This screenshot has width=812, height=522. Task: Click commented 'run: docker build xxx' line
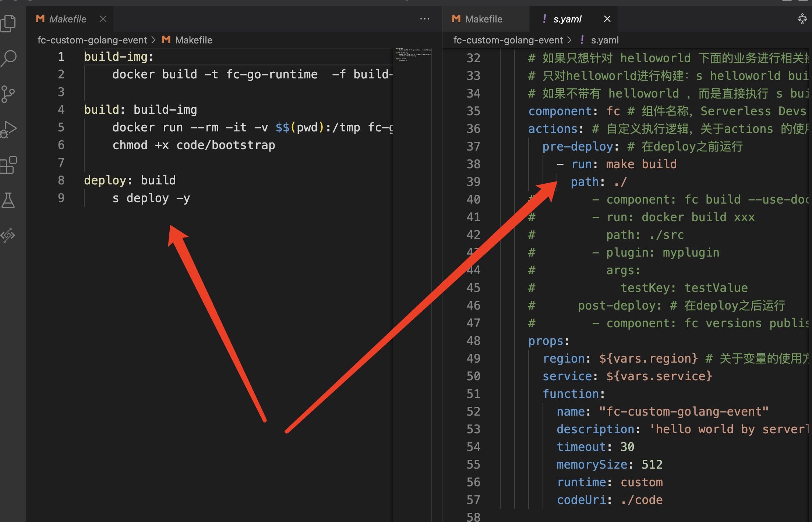673,217
